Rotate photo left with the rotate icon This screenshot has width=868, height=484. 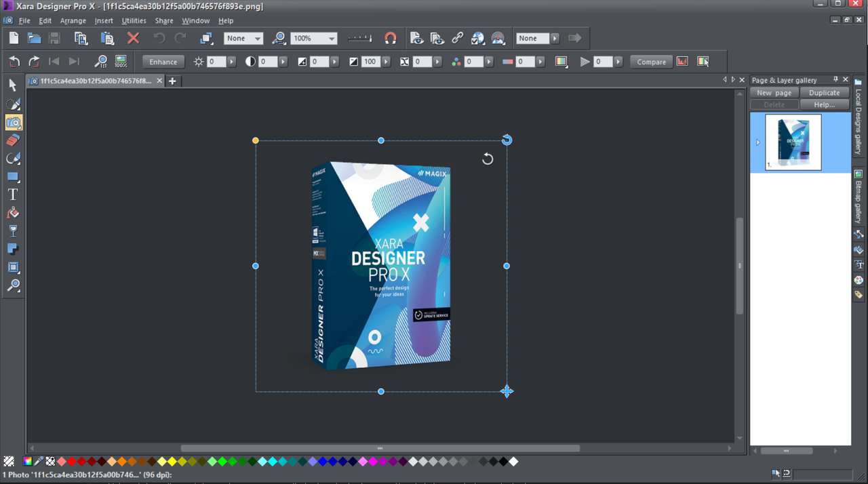[x=14, y=62]
